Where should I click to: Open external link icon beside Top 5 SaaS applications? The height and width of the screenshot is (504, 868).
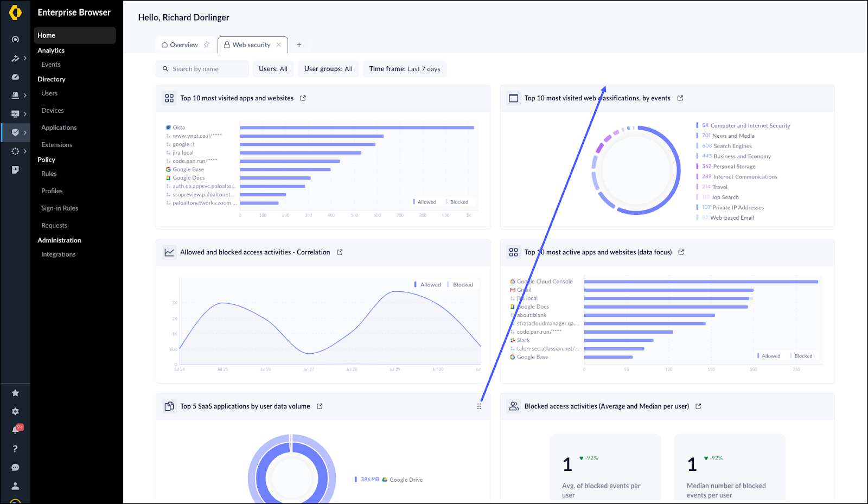click(x=320, y=406)
